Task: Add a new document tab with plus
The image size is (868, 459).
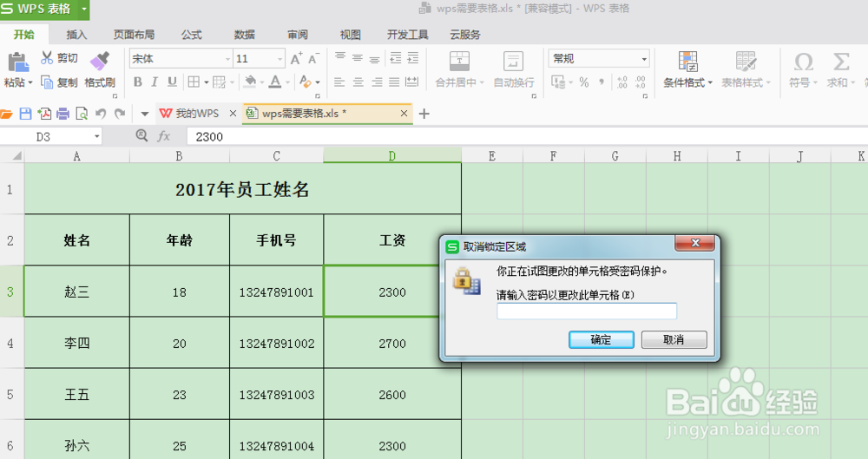Action: click(424, 114)
